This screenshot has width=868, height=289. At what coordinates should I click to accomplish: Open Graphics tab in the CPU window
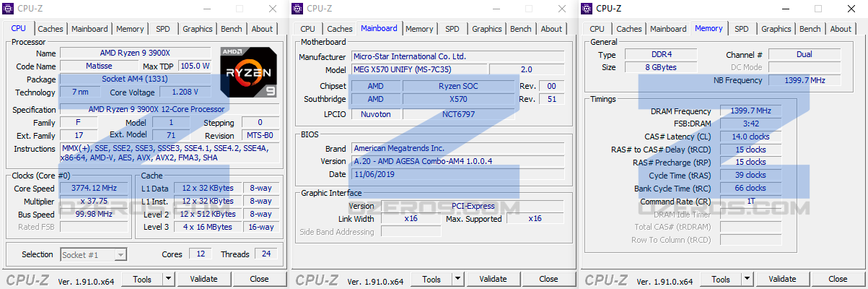point(198,29)
